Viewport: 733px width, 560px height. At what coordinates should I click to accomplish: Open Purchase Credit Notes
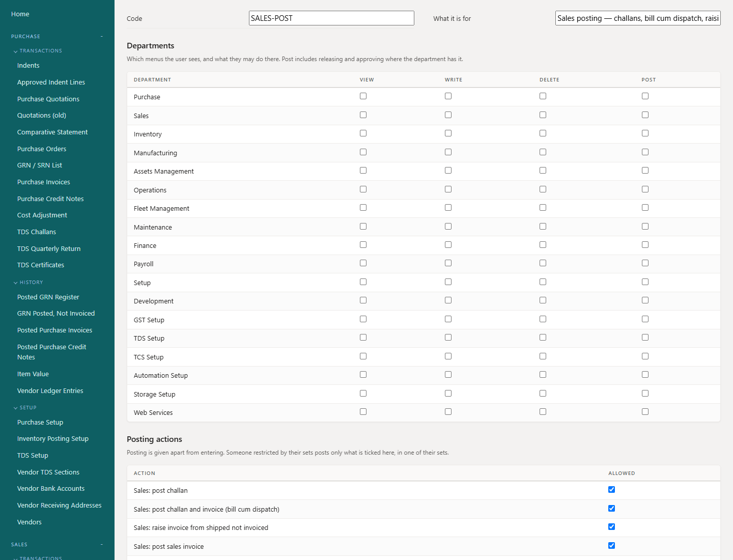pyautogui.click(x=50, y=199)
